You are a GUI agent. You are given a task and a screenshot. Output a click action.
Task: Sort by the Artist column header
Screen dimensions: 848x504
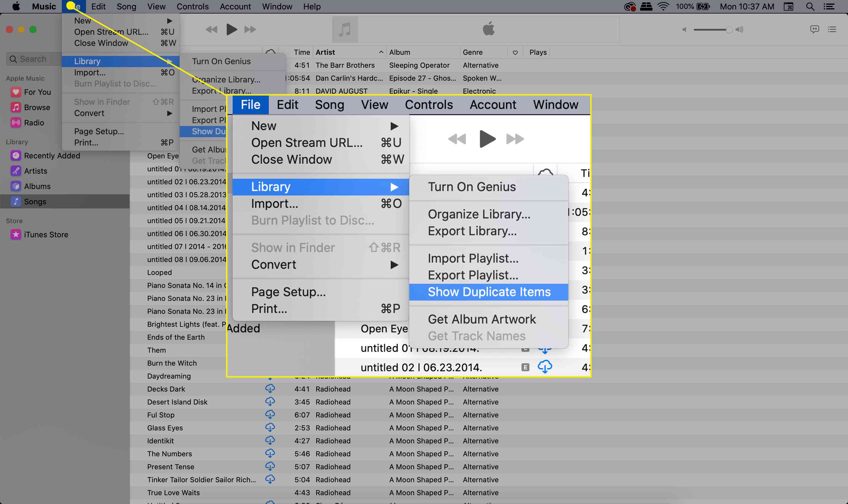350,52
